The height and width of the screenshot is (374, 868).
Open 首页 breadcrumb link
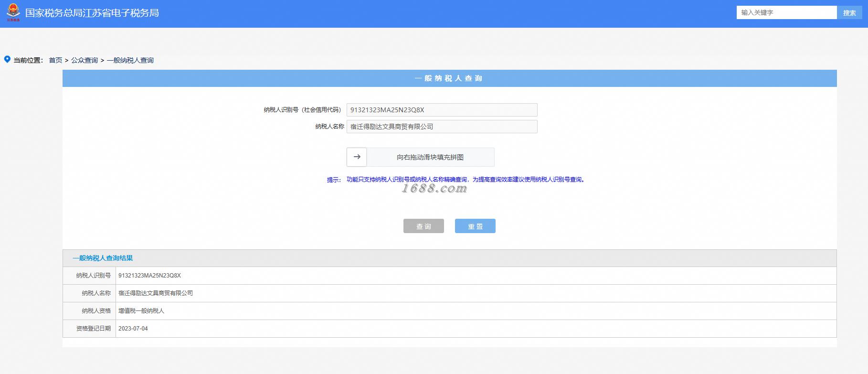[x=55, y=60]
